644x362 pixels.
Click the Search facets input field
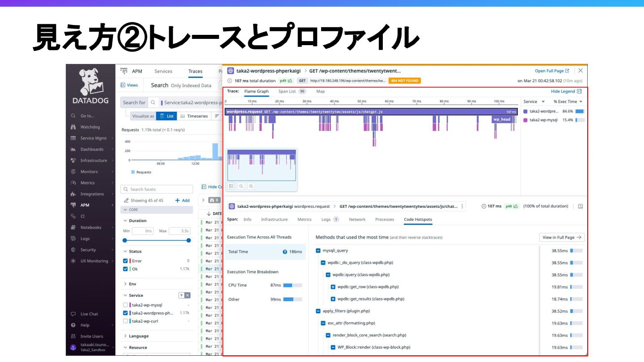pos(157,189)
